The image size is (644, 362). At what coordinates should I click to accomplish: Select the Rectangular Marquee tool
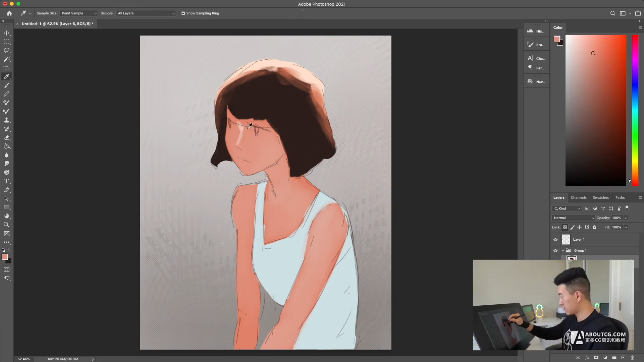6,42
